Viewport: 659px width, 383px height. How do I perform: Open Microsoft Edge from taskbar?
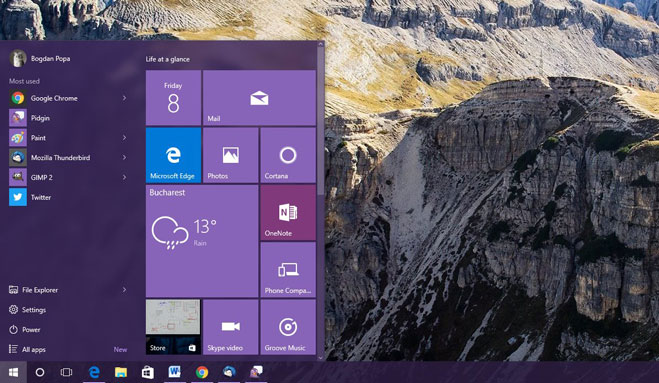tap(94, 372)
